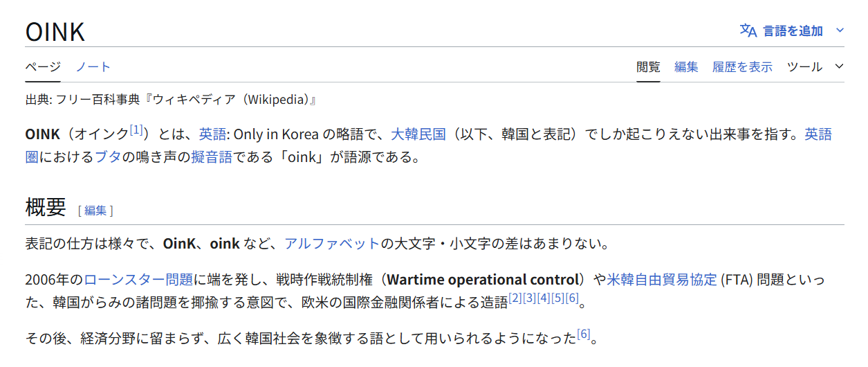The height and width of the screenshot is (367, 868).
Task: Open 履歴を表示 history tab
Action: pos(742,67)
